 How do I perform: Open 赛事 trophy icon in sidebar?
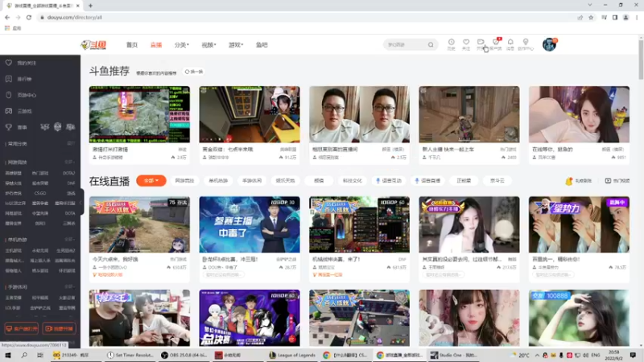click(9, 127)
